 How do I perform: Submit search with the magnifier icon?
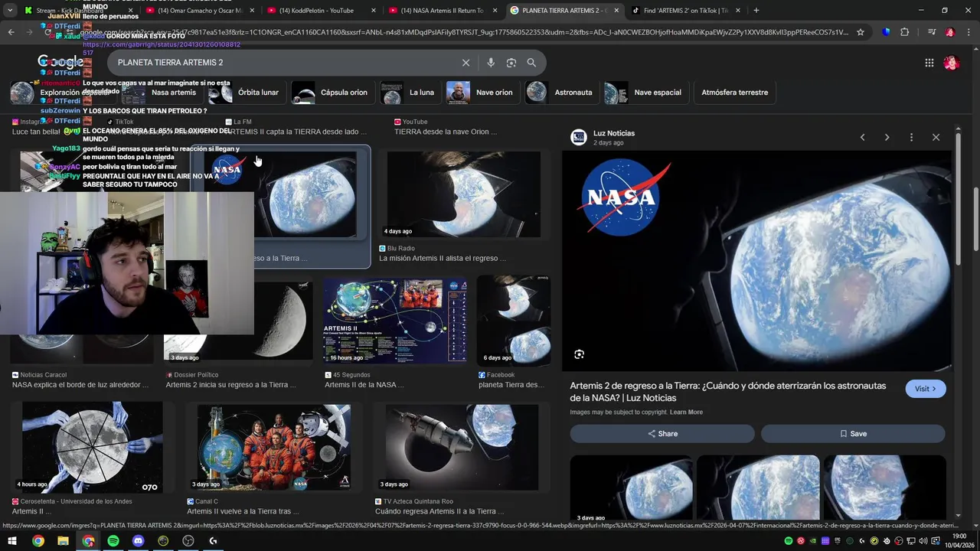[531, 63]
